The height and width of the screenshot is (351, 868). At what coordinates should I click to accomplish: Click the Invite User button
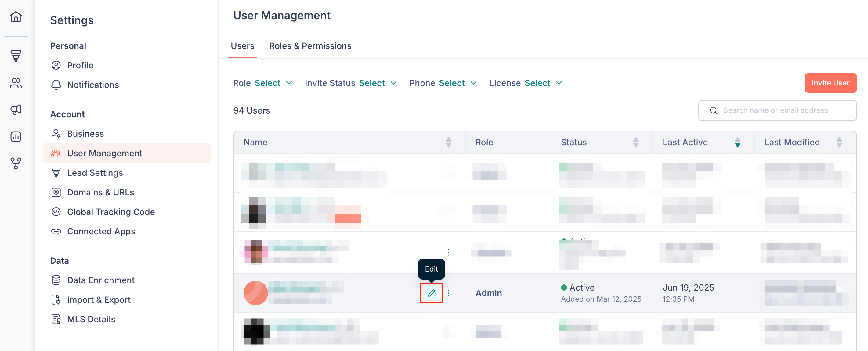(x=830, y=83)
